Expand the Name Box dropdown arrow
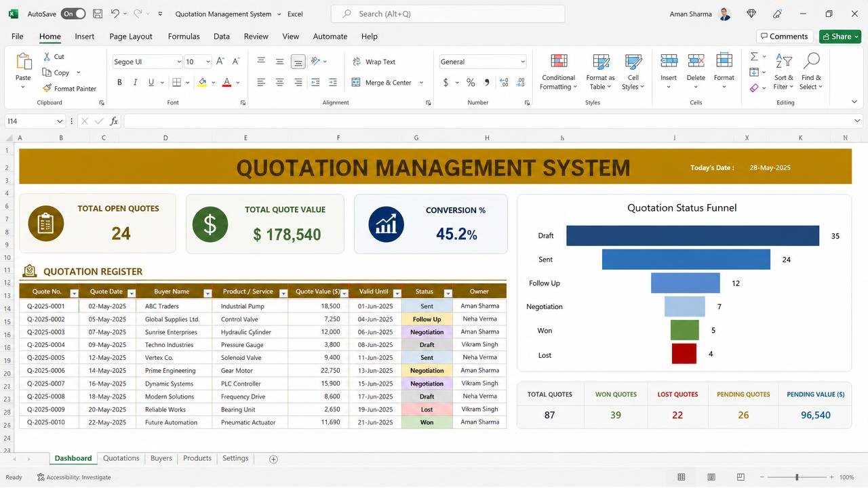This screenshot has height=488, width=868. coord(60,121)
